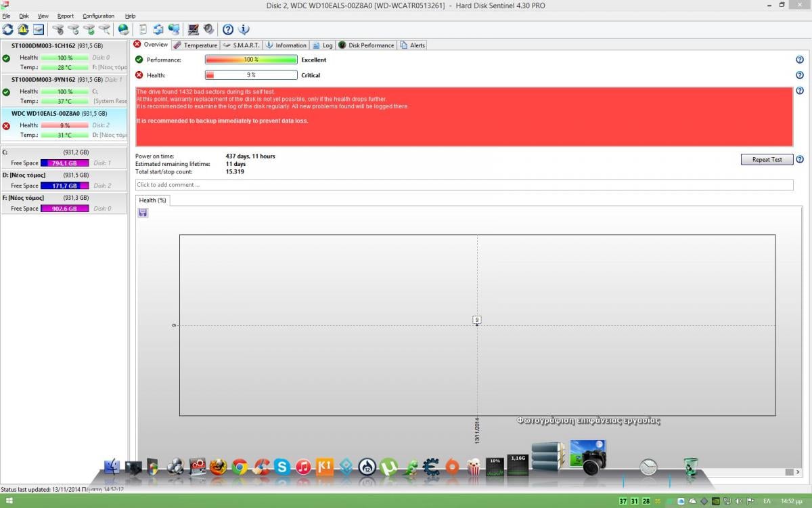
Task: Open help icon next to Health Critical rating
Action: click(x=800, y=75)
